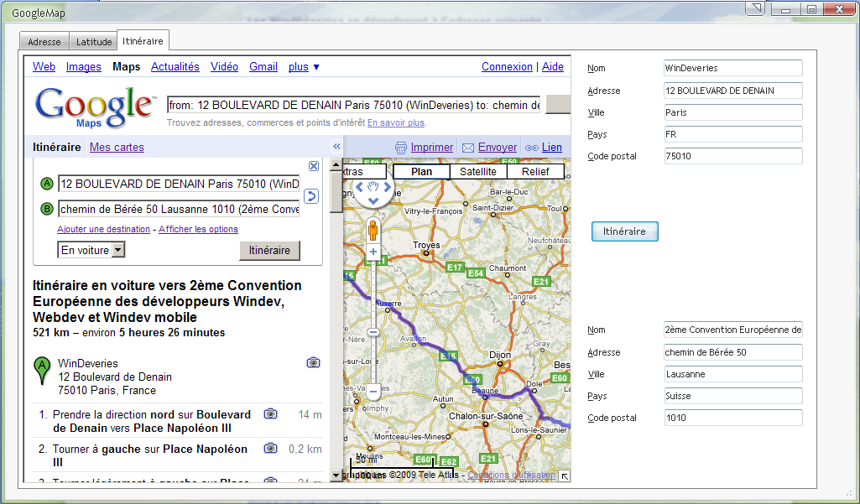Switch to the Latitude tab
This screenshot has width=860, height=504.
coord(94,42)
